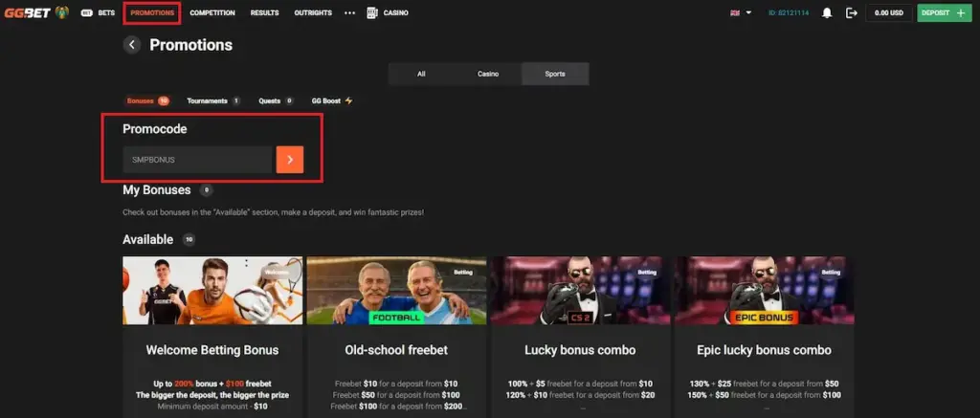Click 'Freebet $50 for a deposit from $100'
Image resolution: width=980 pixels, height=418 pixels.
pos(396,395)
